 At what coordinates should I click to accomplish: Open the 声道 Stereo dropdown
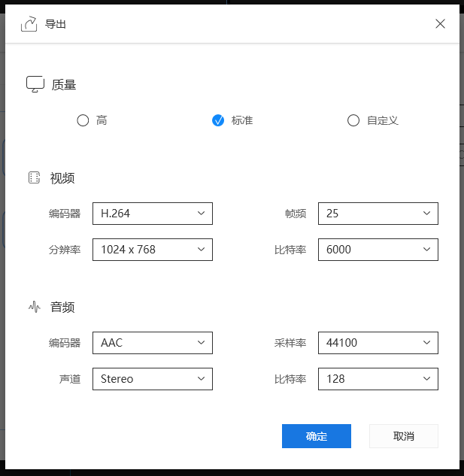(153, 379)
